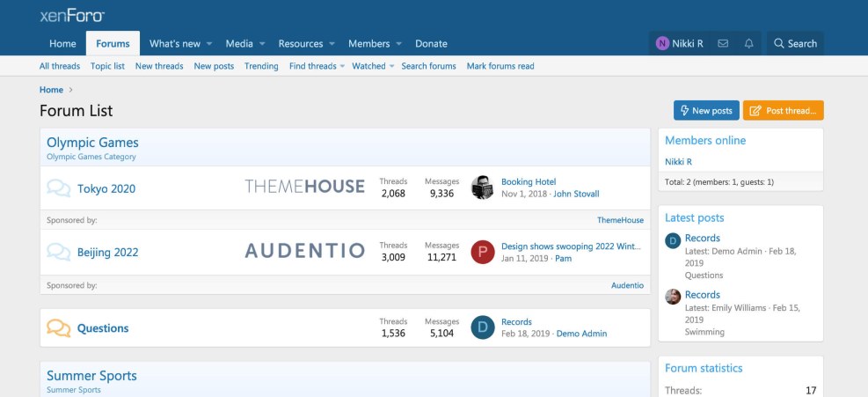Click the Beijing 2022 forum bubble icon
The width and height of the screenshot is (868, 397).
pos(59,252)
